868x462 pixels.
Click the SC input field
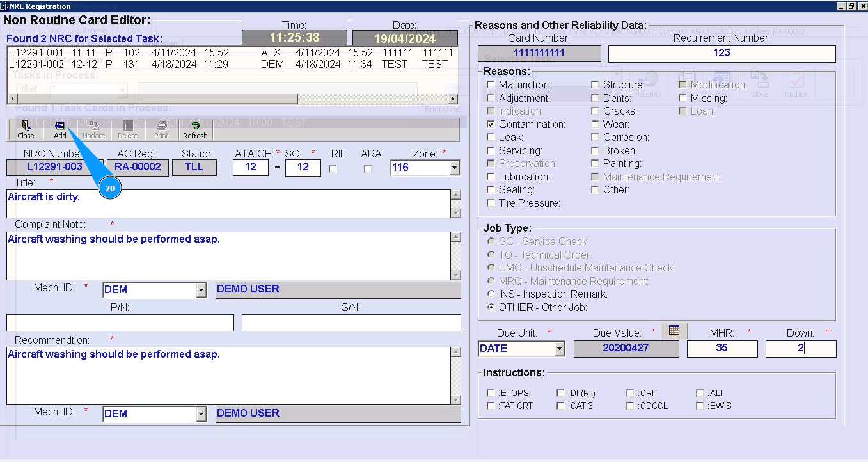(x=303, y=167)
